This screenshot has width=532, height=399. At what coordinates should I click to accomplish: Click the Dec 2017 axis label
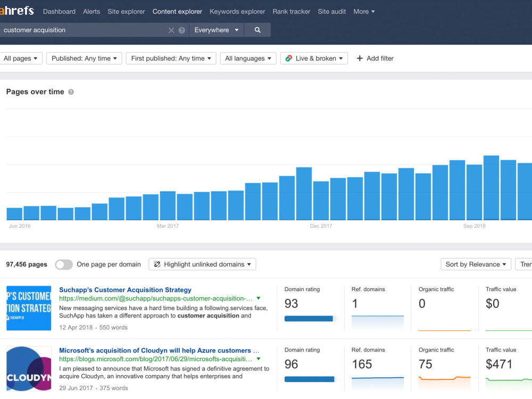click(x=321, y=226)
